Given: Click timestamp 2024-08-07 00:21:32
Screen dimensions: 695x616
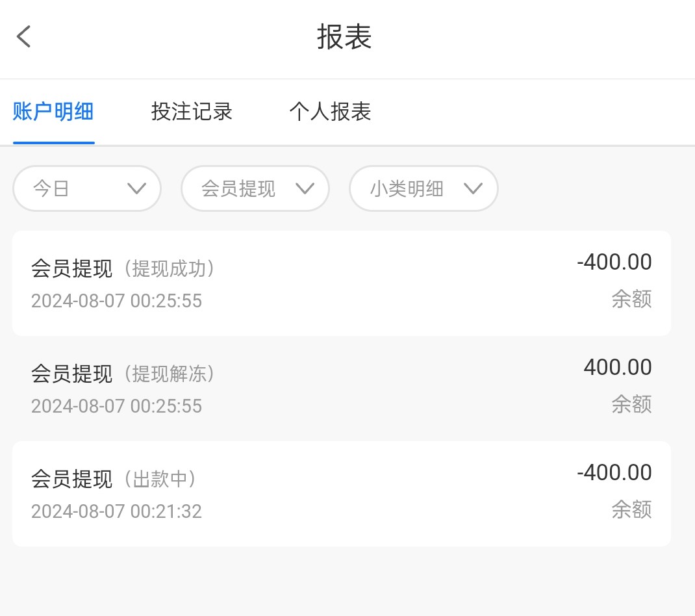Looking at the screenshot, I should pos(117,511).
